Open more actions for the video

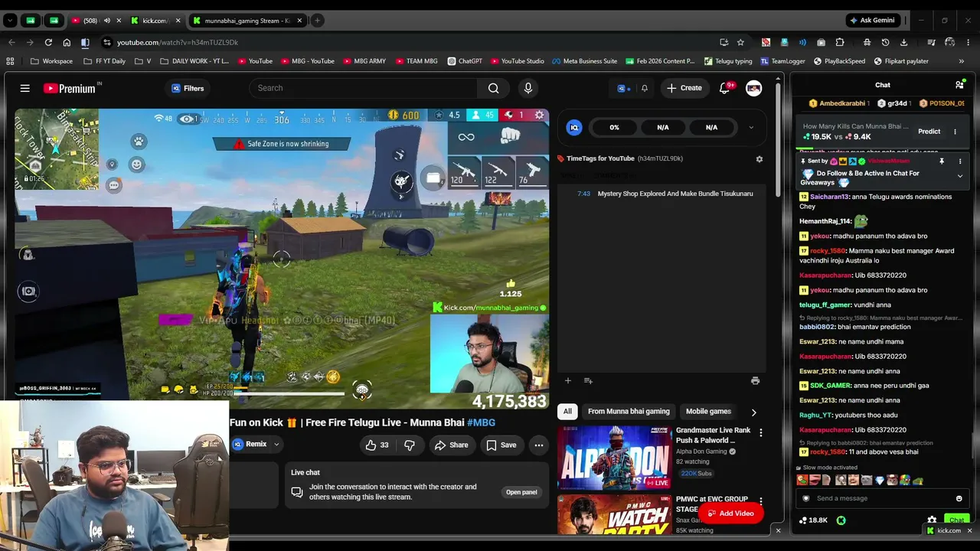click(539, 445)
